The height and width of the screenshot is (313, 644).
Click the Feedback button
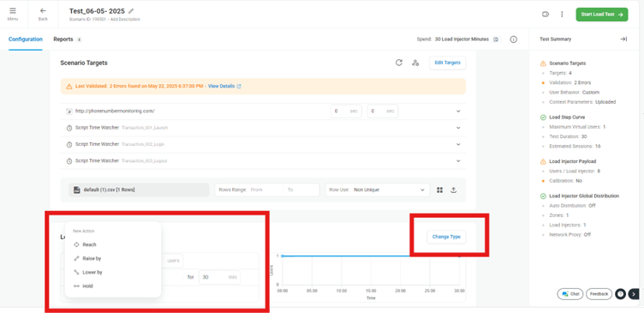click(599, 294)
